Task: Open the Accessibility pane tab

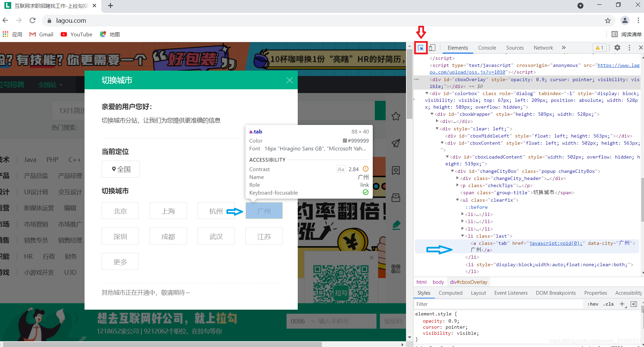Action: coord(628,293)
